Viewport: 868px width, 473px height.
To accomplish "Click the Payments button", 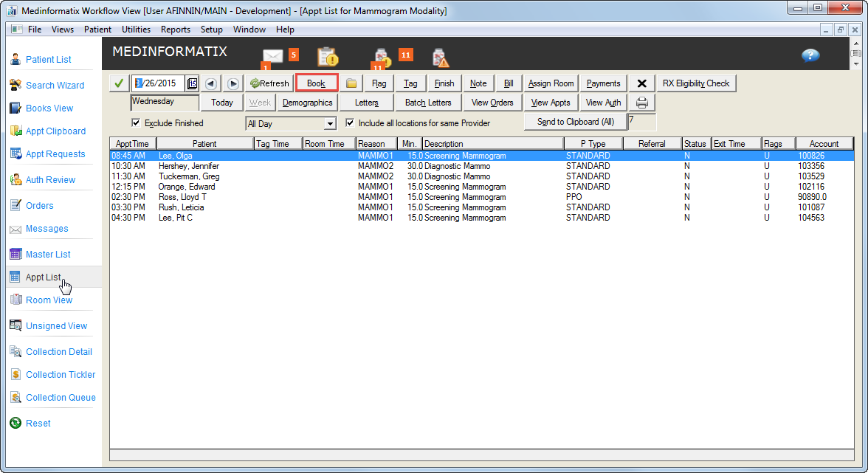I will click(604, 83).
